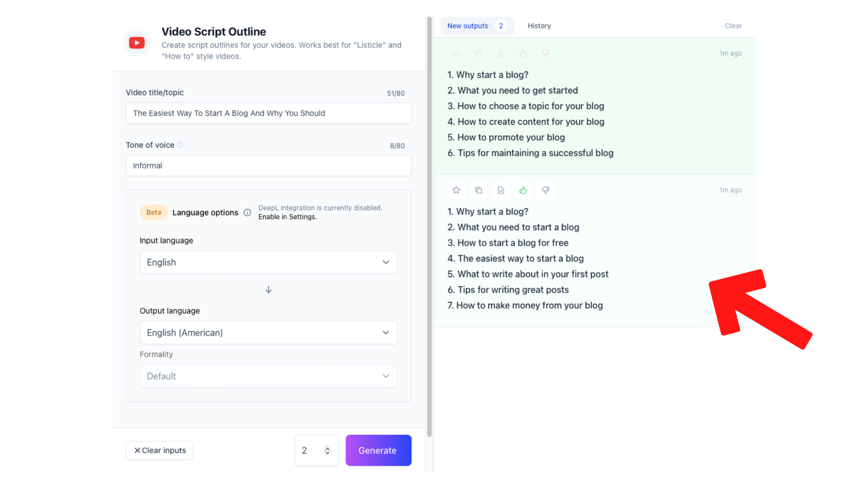The image size is (868, 488).
Task: Star the second generated output
Action: [x=456, y=190]
